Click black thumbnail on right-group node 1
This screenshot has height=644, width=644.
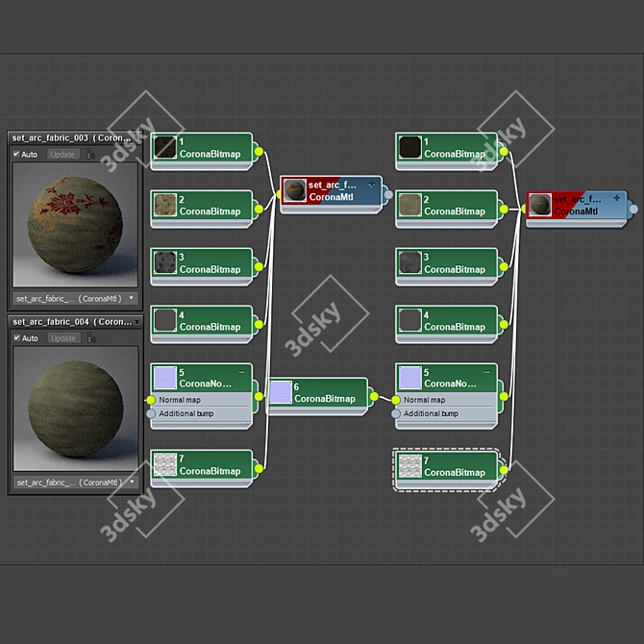pyautogui.click(x=409, y=147)
